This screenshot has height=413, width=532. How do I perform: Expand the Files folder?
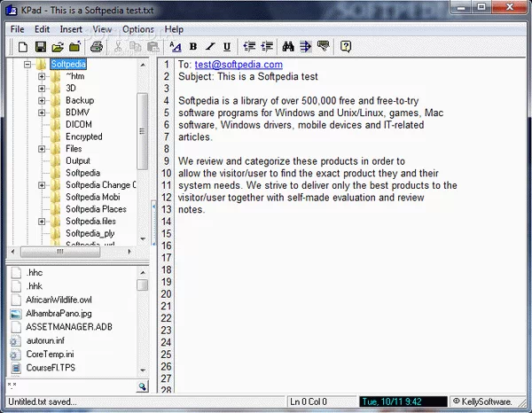coord(42,149)
